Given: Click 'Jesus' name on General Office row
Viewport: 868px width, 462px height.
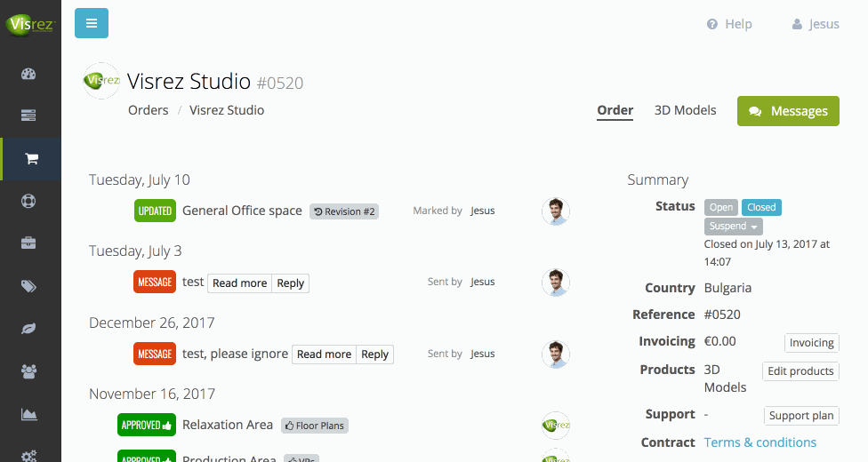Looking at the screenshot, I should pyautogui.click(x=483, y=211).
